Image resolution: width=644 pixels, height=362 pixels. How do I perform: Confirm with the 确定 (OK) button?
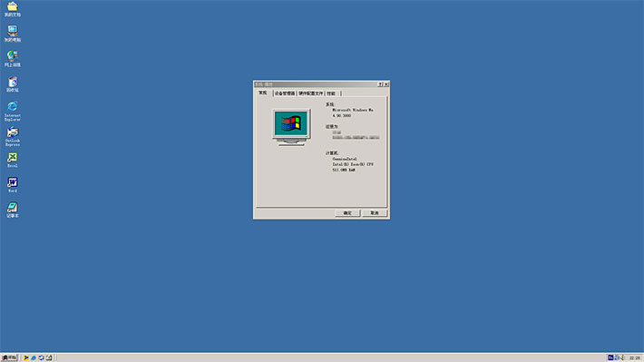click(x=347, y=213)
